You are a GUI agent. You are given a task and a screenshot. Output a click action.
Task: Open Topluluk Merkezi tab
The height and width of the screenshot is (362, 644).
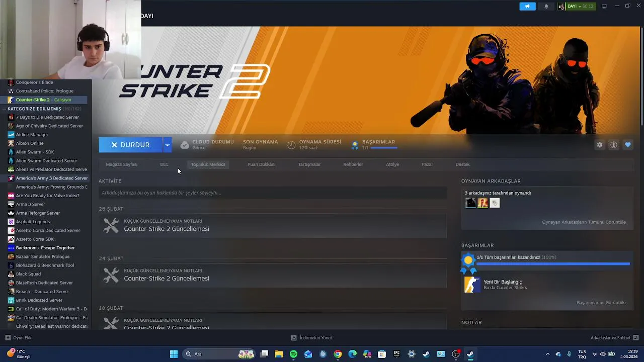click(x=208, y=164)
